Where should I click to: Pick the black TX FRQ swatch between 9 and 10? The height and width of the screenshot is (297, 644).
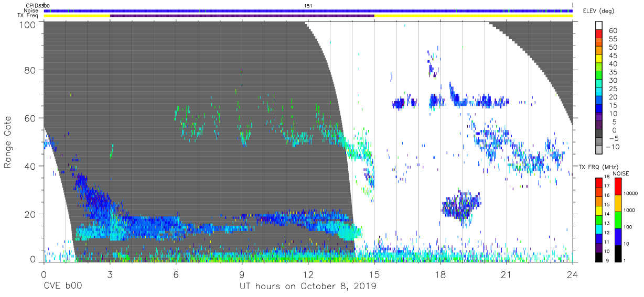(x=599, y=256)
